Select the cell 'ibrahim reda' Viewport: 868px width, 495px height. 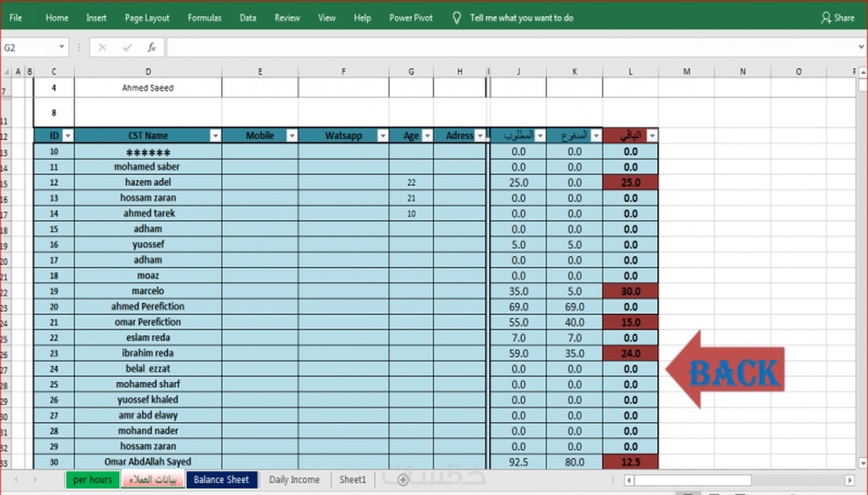(148, 353)
